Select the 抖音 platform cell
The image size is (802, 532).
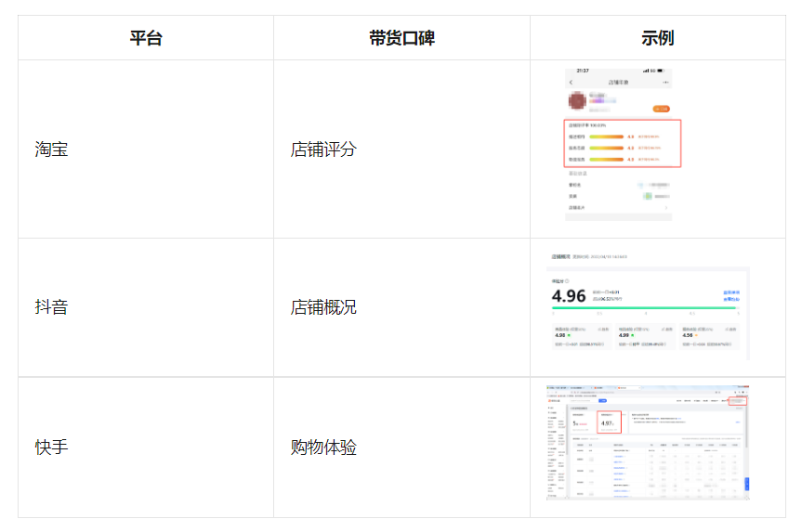tap(146, 307)
